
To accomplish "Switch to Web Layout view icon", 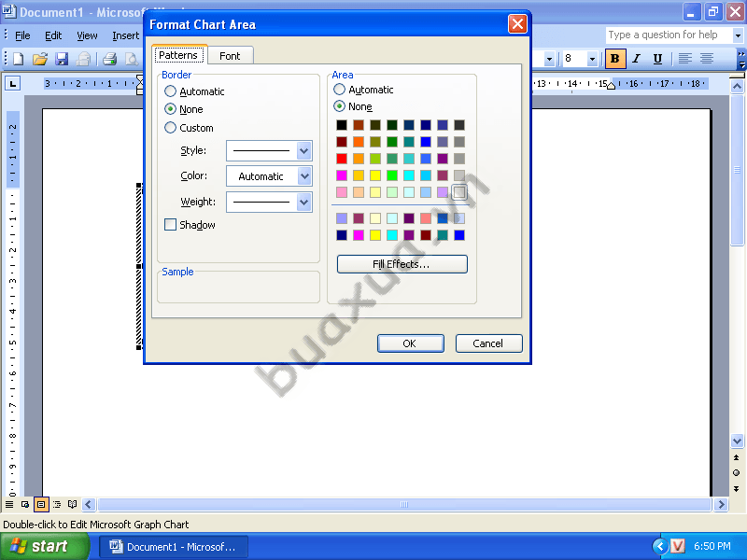I will click(25, 504).
